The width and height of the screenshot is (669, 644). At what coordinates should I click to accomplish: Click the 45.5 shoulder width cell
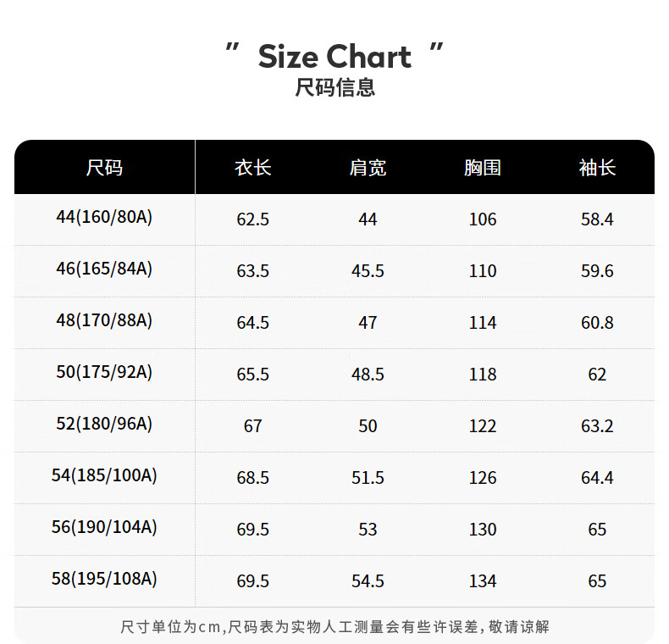(368, 271)
